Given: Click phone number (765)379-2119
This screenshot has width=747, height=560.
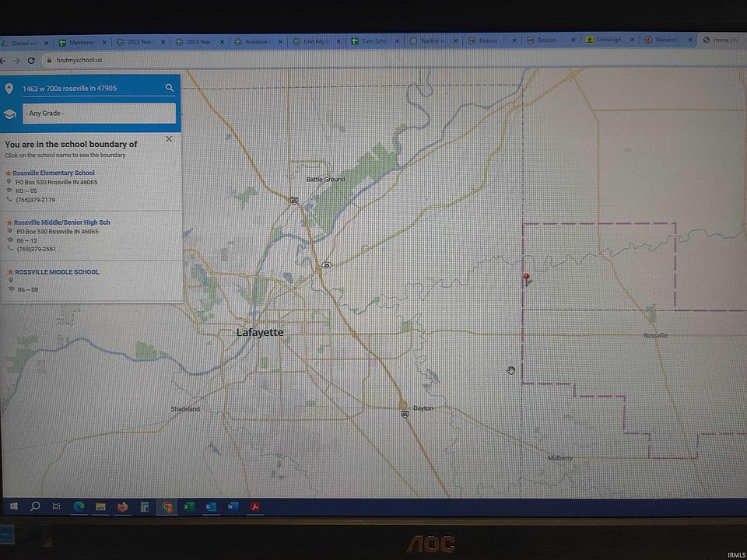Looking at the screenshot, I should tap(35, 200).
